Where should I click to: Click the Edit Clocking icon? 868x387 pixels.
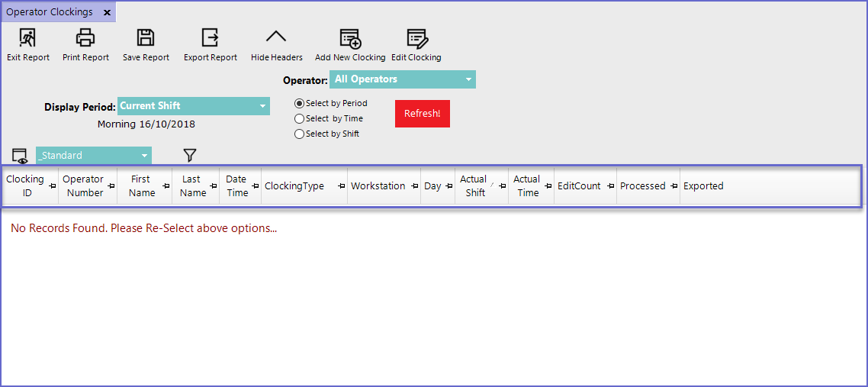tap(416, 38)
